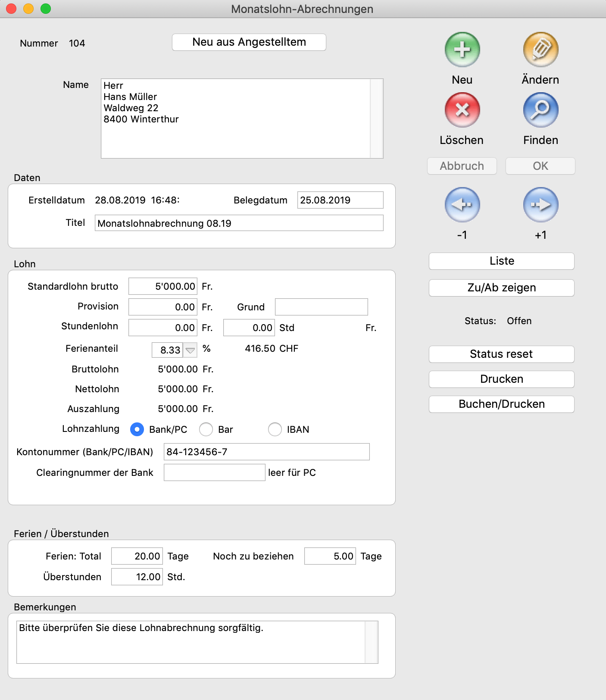Open the Ferienanteil percentage dropdown

coord(190,350)
